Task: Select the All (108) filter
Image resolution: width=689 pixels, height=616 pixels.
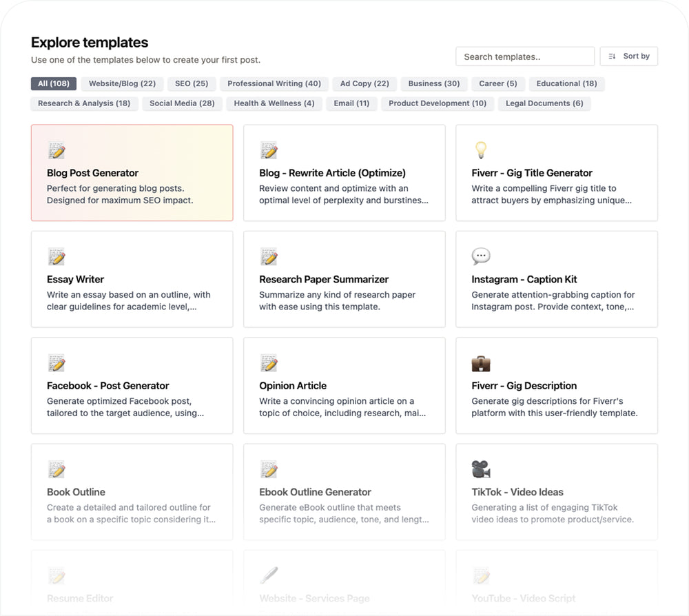Action: pyautogui.click(x=54, y=83)
